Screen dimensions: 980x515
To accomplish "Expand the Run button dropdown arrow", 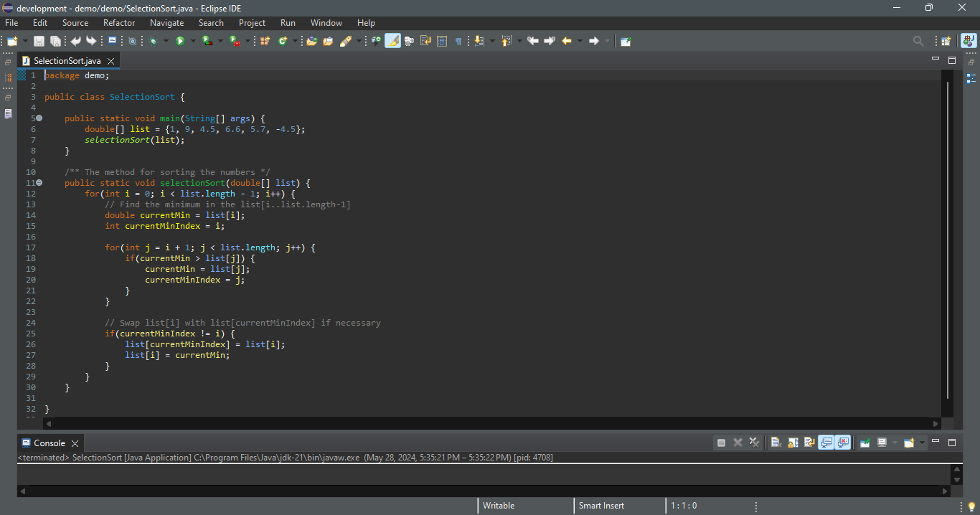I will [x=194, y=42].
